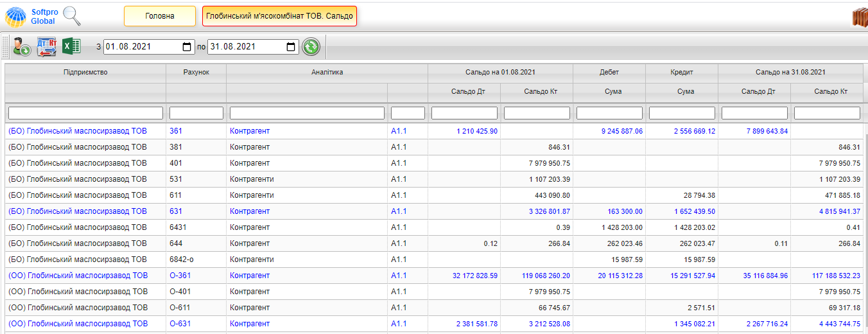The image size is (868, 334).
Task: Open search with the magnifying glass icon
Action: (72, 15)
